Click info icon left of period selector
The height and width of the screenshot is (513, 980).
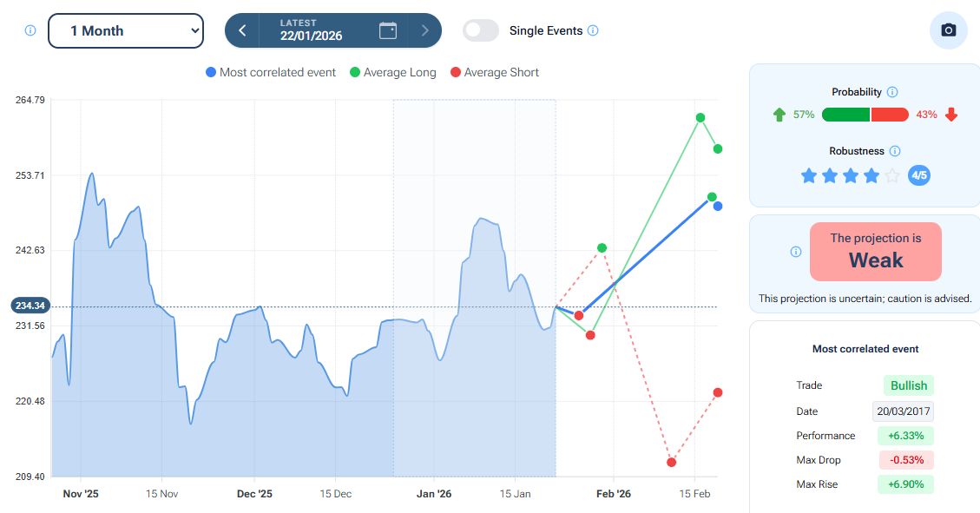[x=30, y=30]
